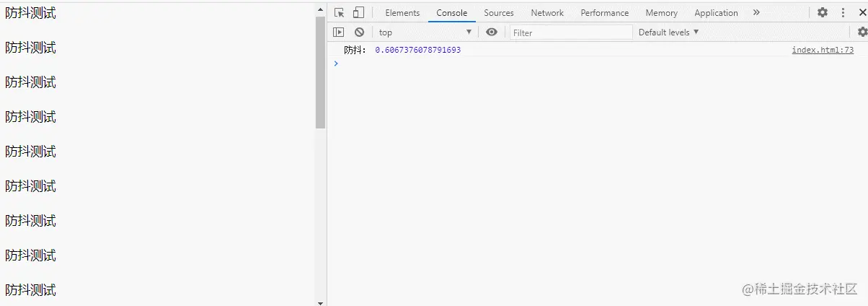This screenshot has width=868, height=306.
Task: Click the page vertical scrollbar thumb
Action: [x=321, y=72]
